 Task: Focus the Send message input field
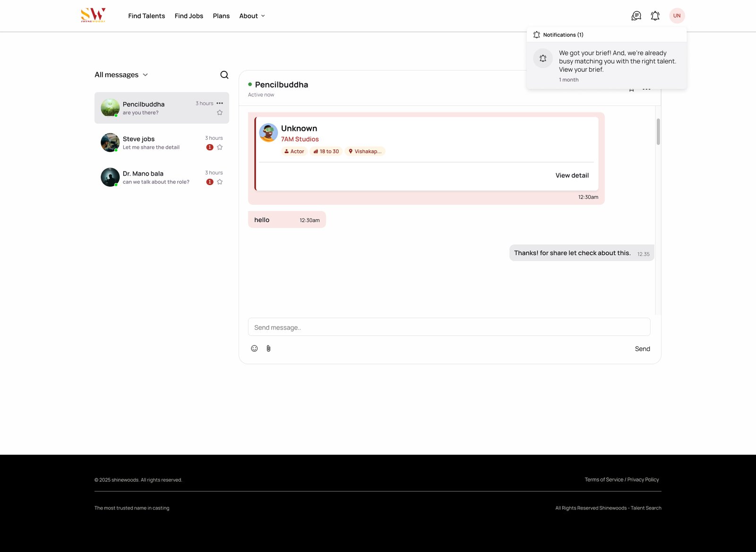[449, 327]
